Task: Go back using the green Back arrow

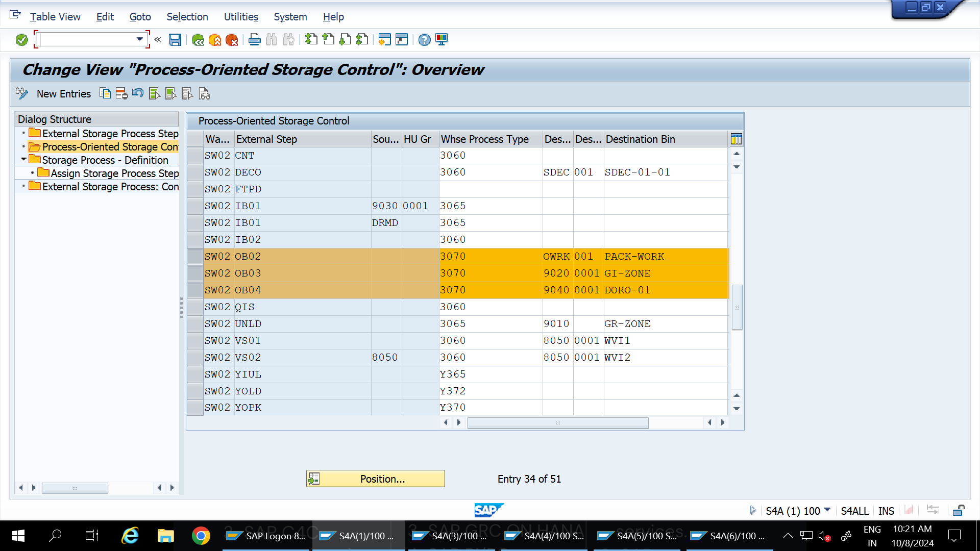Action: click(198, 40)
